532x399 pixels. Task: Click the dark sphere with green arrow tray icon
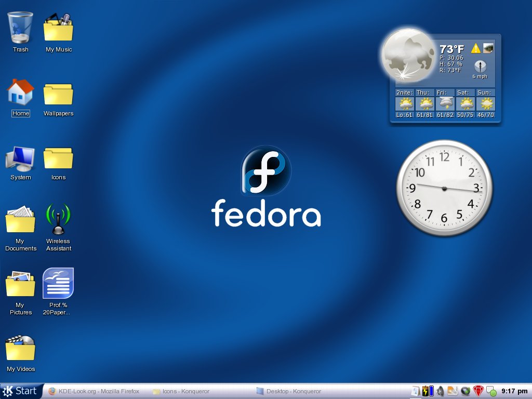coord(465,391)
